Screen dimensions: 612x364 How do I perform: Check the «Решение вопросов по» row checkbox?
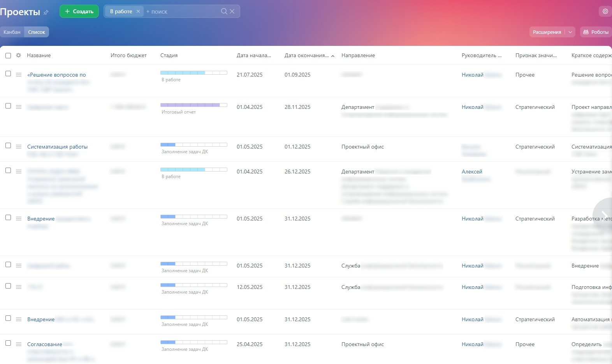[8, 73]
